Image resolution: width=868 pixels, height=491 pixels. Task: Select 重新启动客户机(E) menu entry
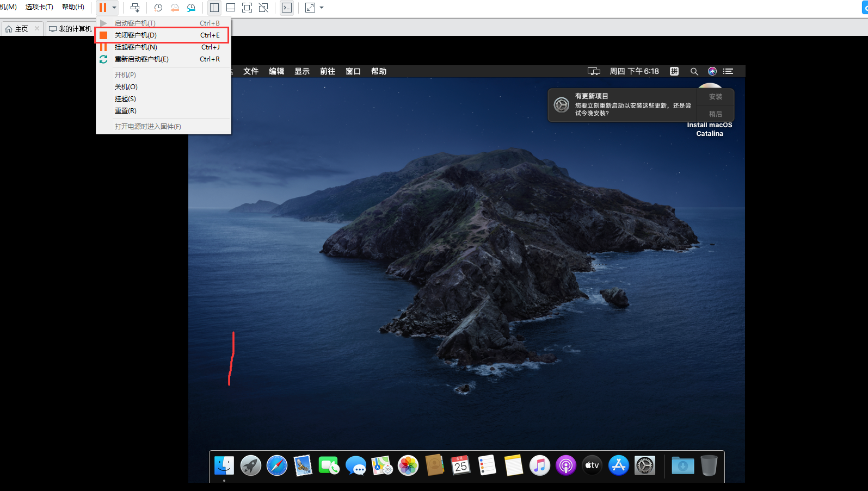[163, 59]
